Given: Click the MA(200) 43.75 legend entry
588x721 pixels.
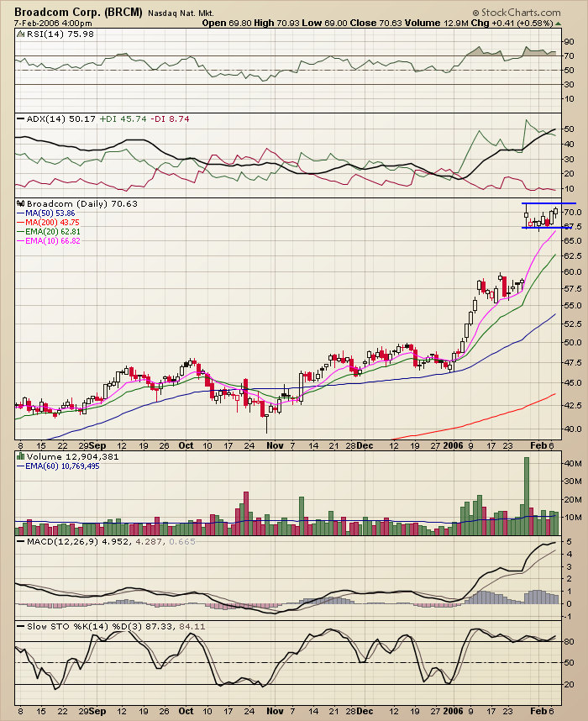Looking at the screenshot, I should [x=48, y=223].
